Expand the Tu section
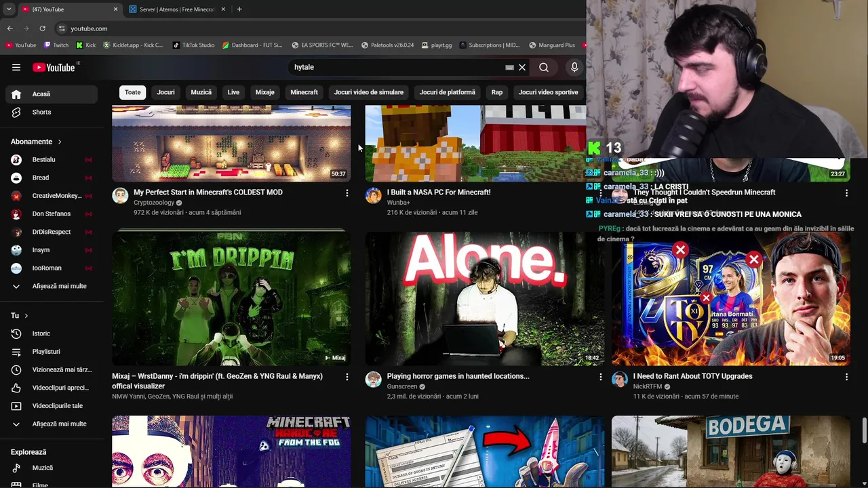 [x=20, y=316]
